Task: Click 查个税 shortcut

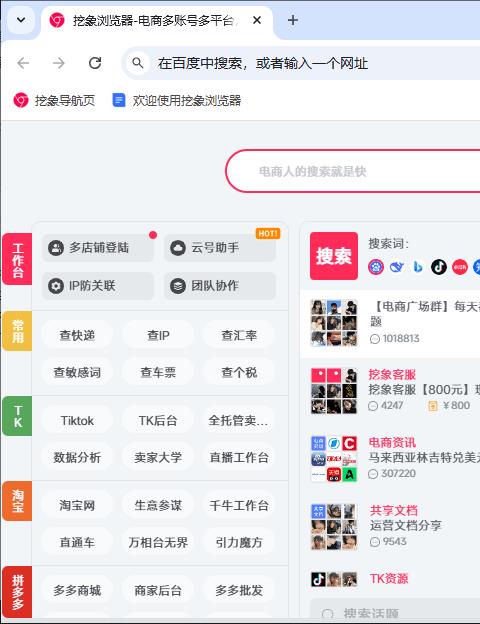Action: 239,372
